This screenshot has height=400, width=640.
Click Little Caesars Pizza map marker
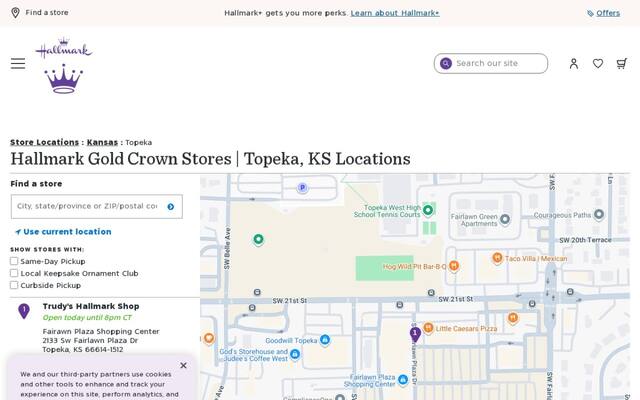click(428, 328)
